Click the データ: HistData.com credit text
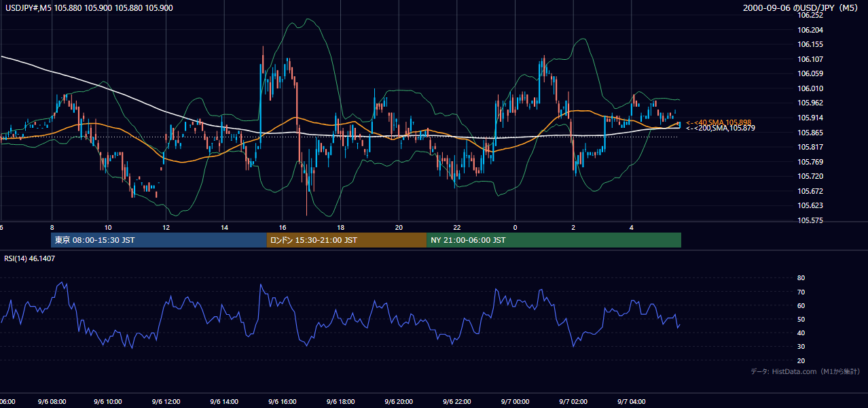This screenshot has height=408, width=868. [806, 371]
